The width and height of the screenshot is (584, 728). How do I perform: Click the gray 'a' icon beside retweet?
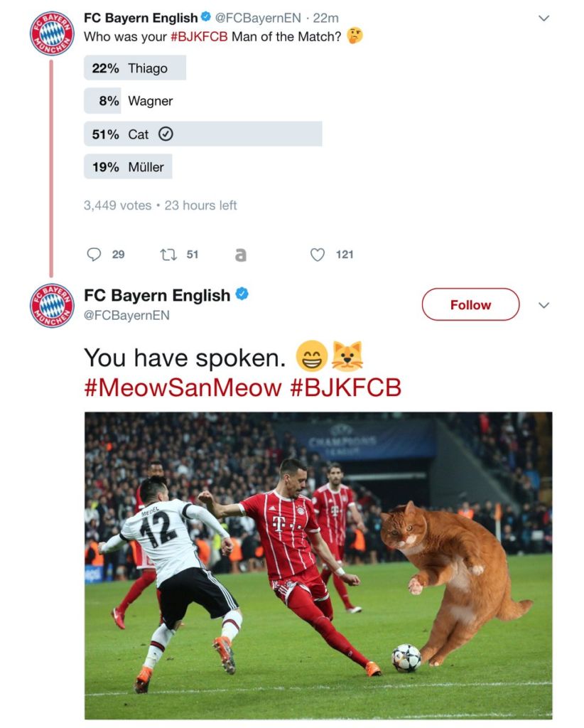tap(241, 255)
